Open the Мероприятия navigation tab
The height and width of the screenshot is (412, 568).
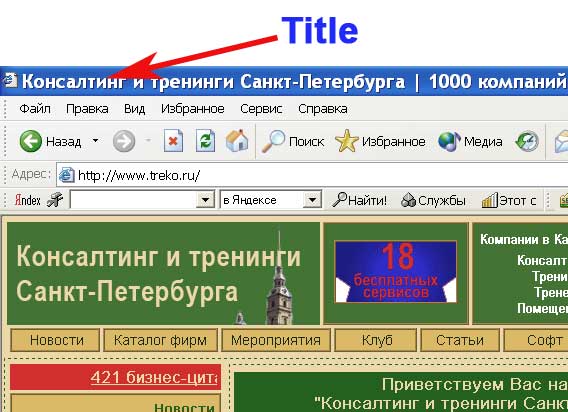276,340
